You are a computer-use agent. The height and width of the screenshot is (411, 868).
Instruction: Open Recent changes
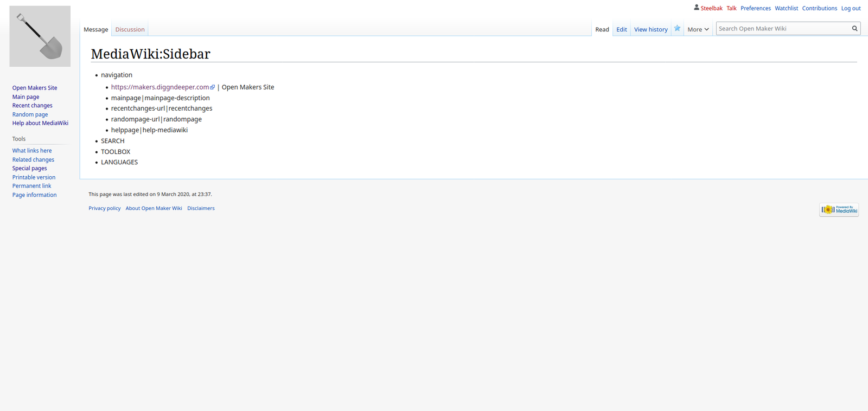tap(33, 106)
